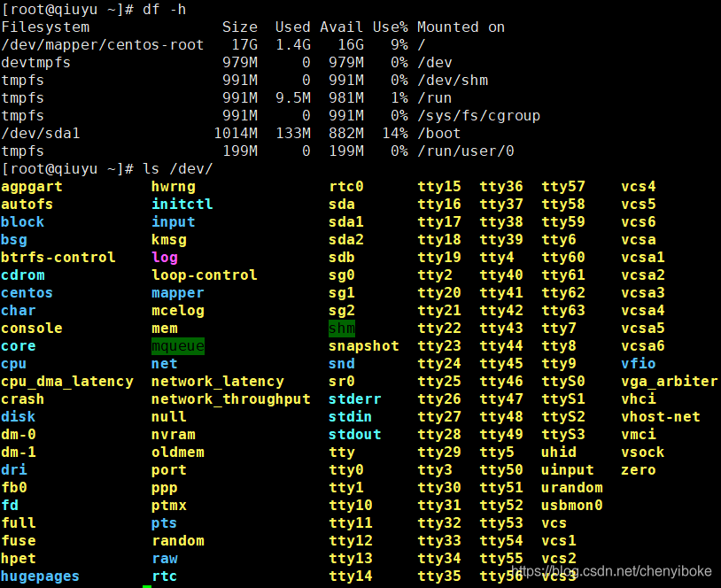Viewport: 721px width, 588px height.
Task: Click the cpu_dma_latency device entry
Action: click(67, 382)
